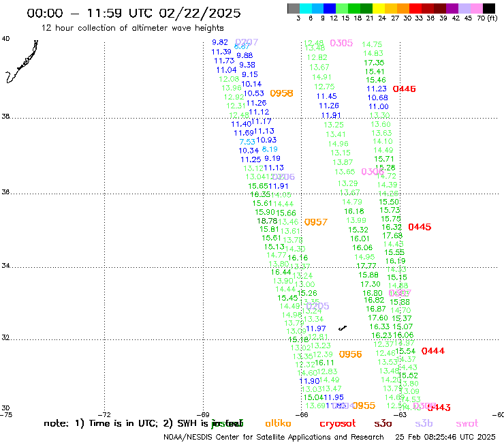Image resolution: width=504 pixels, height=443 pixels.
Task: Click the 'altika' legend entry
Action: [278, 423]
